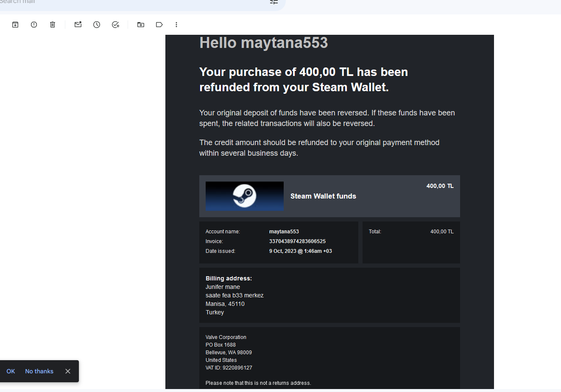Open the More options three-dot menu
The height and width of the screenshot is (392, 561).
(x=176, y=25)
